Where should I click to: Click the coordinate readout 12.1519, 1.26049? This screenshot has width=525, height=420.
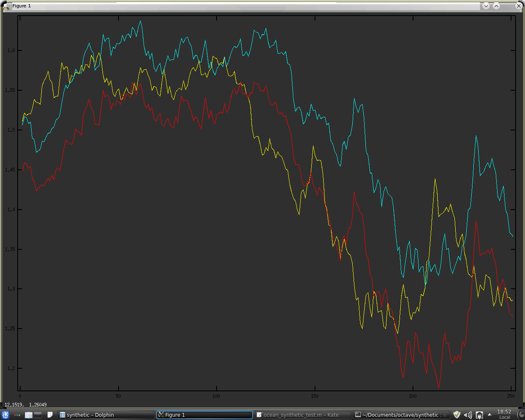[25, 405]
